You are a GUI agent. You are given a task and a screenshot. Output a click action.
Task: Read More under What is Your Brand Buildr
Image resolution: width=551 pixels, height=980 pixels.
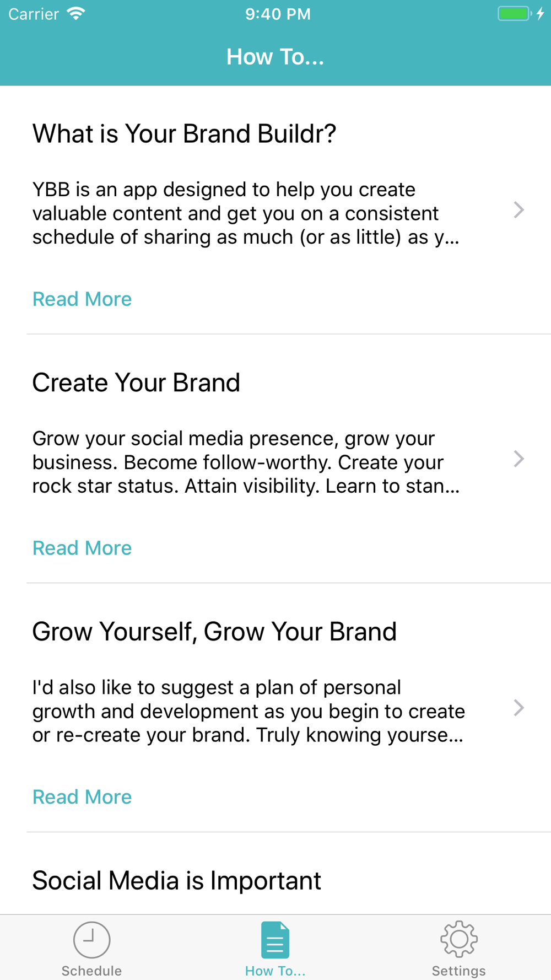point(82,299)
